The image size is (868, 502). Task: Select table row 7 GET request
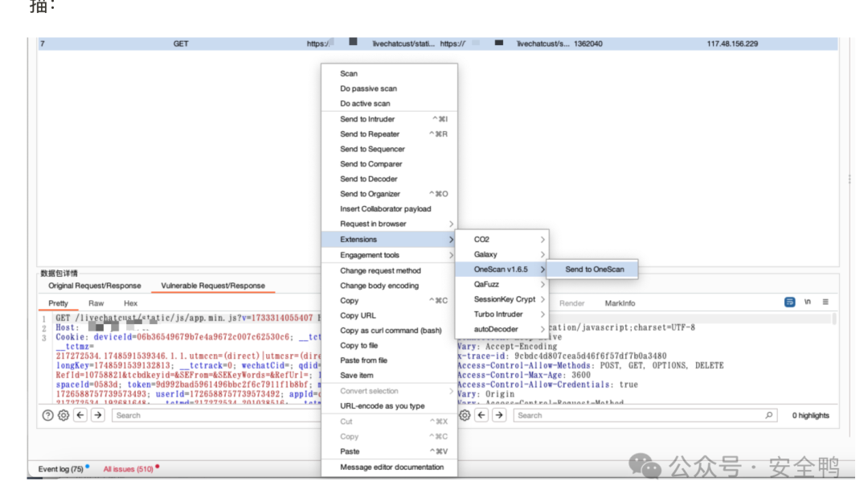pyautogui.click(x=437, y=43)
